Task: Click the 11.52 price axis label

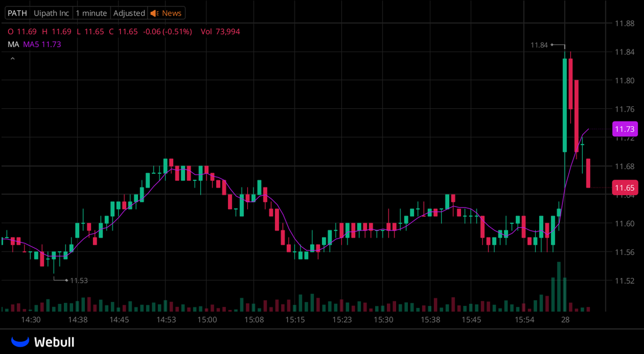Action: coord(624,281)
